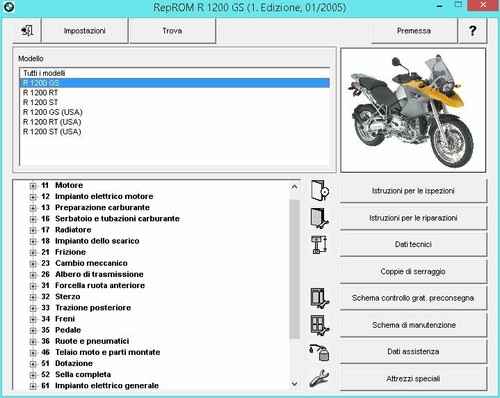Click the pre-delivery check schema icon
The image size is (500, 398).
tap(320, 298)
